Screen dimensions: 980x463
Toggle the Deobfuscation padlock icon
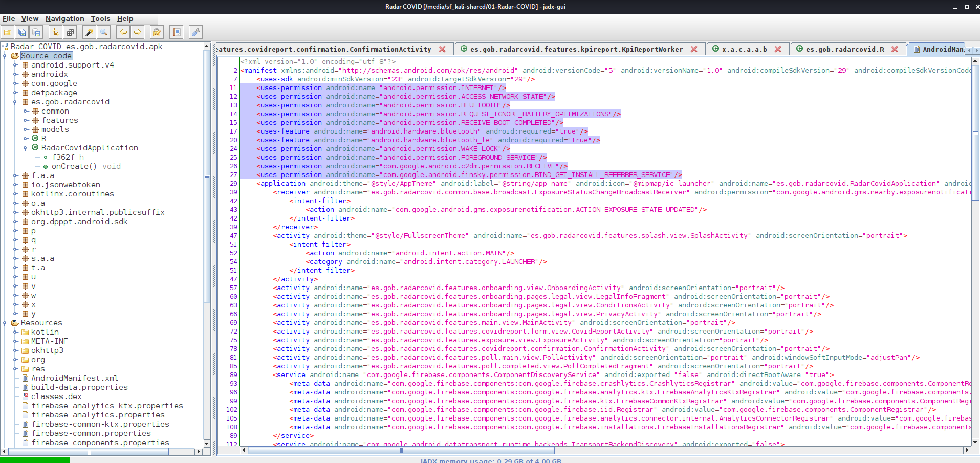[157, 32]
